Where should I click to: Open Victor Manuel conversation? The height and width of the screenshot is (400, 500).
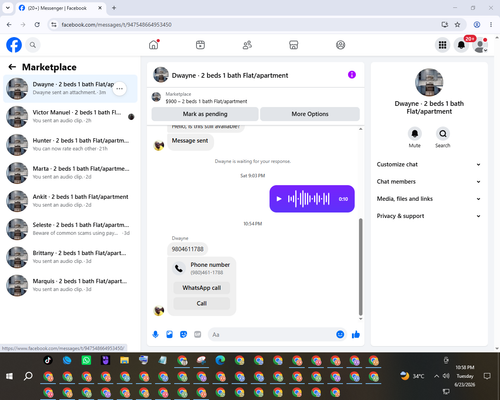point(70,117)
